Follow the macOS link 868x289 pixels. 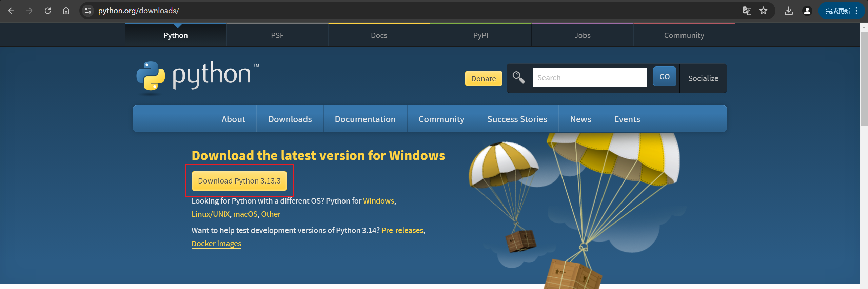(245, 214)
